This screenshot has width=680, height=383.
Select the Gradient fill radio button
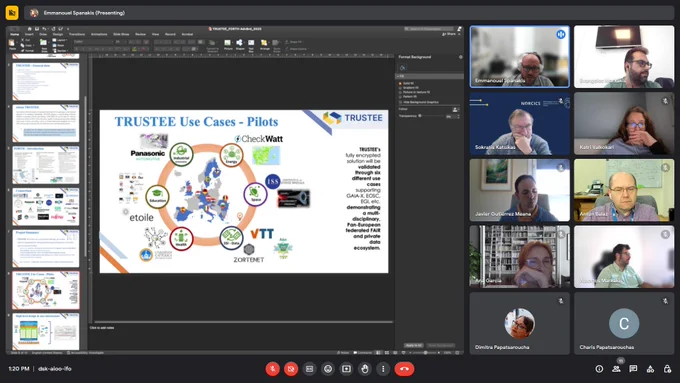(x=400, y=88)
